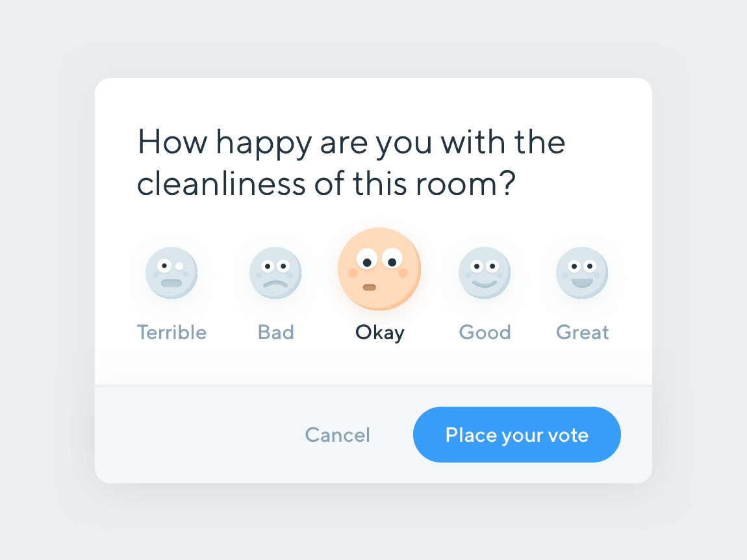Click the word "cleanliness" in the question
This screenshot has width=747, height=560.
point(221,184)
